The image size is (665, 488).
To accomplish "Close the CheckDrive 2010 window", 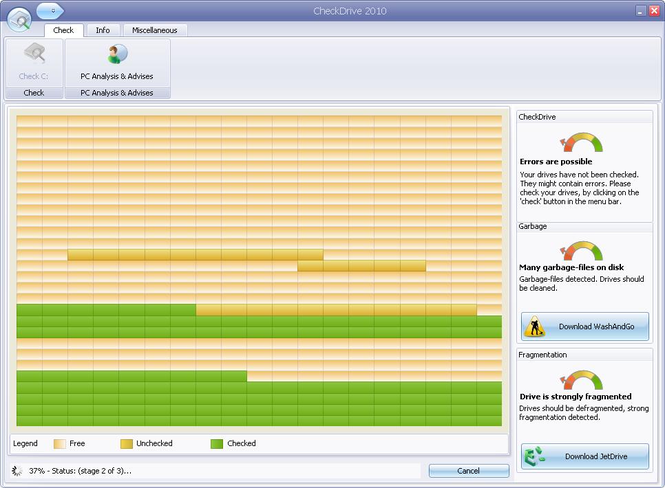I will (654, 11).
